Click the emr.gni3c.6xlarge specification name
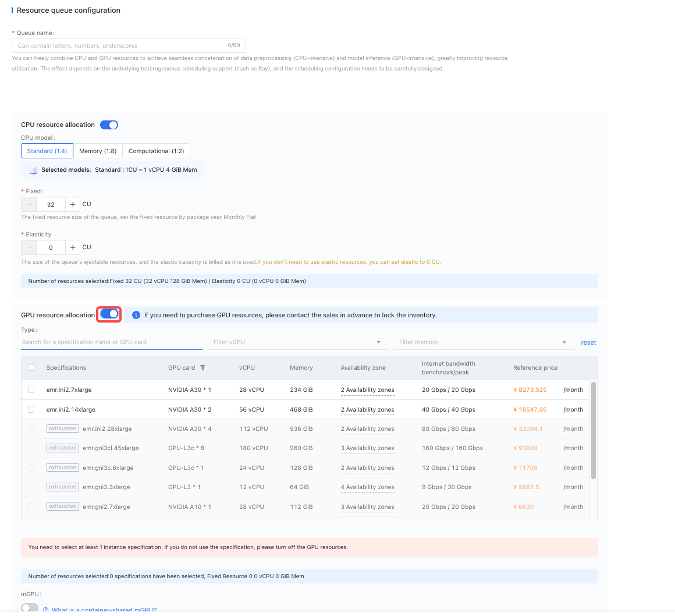The height and width of the screenshot is (616, 675). click(108, 468)
